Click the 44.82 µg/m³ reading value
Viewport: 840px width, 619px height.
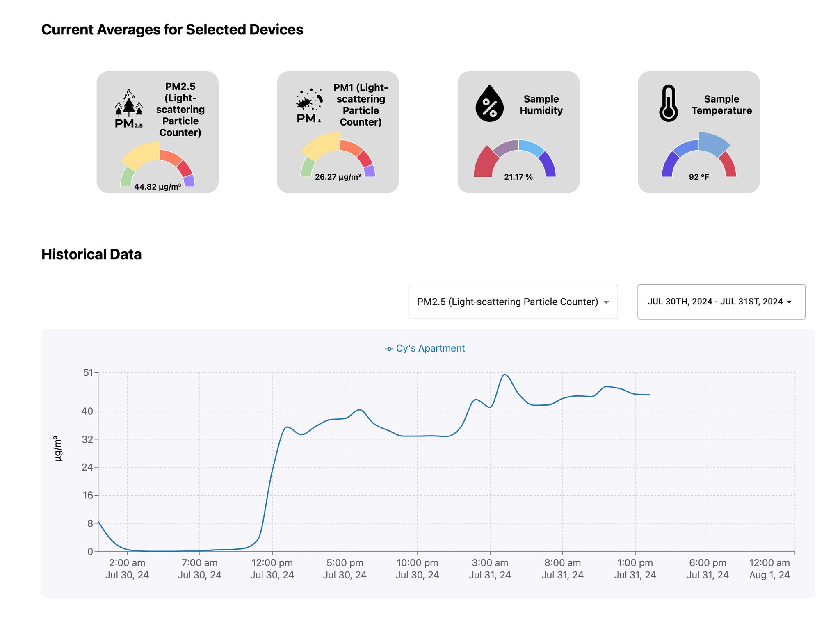tap(157, 187)
